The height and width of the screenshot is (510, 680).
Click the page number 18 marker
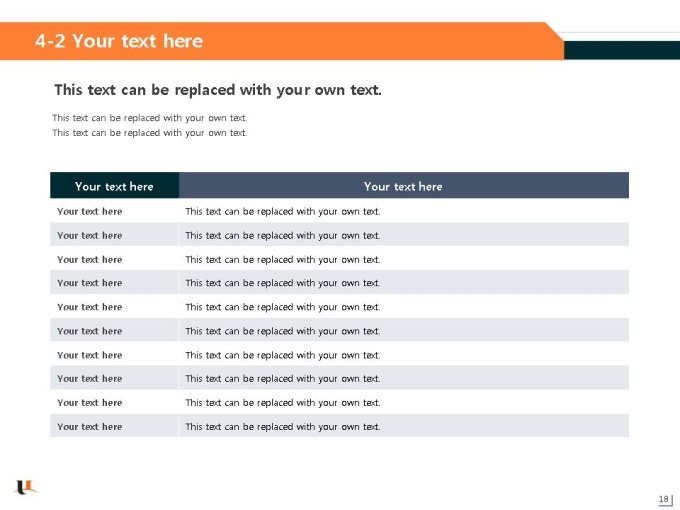tap(664, 499)
